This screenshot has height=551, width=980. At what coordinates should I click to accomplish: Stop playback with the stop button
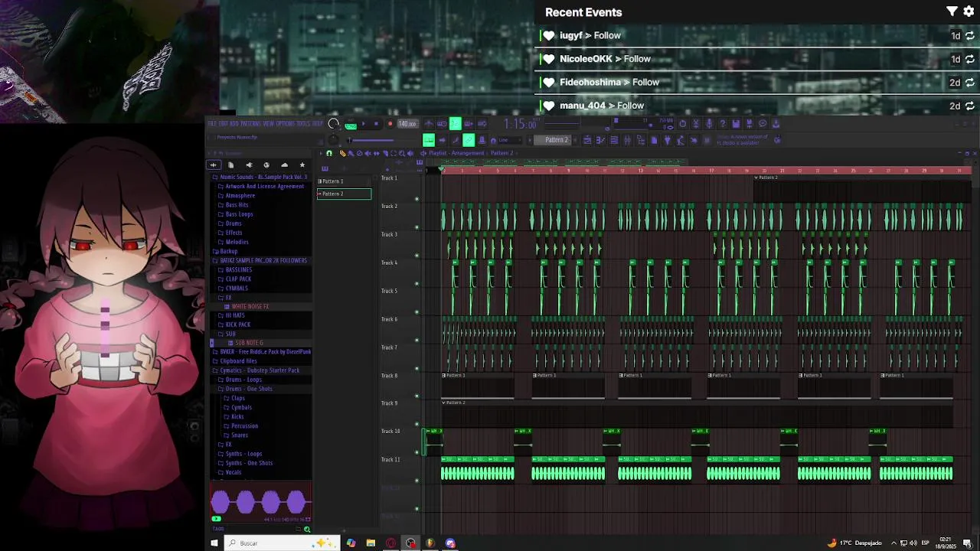pyautogui.click(x=376, y=123)
